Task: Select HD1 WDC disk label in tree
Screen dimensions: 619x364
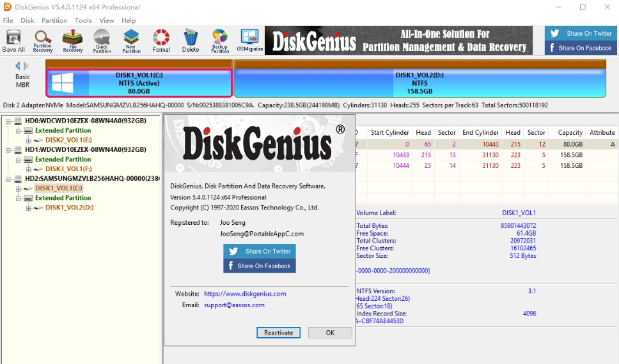Action: [x=86, y=149]
